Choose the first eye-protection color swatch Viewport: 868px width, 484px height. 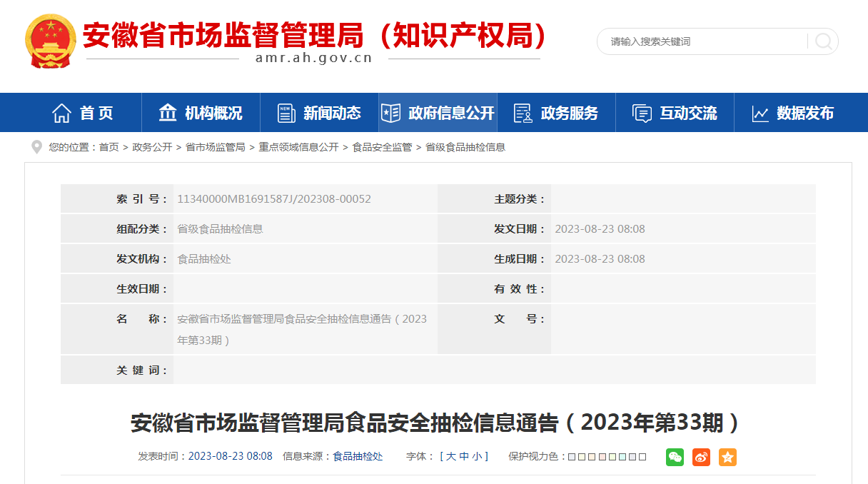pos(572,457)
